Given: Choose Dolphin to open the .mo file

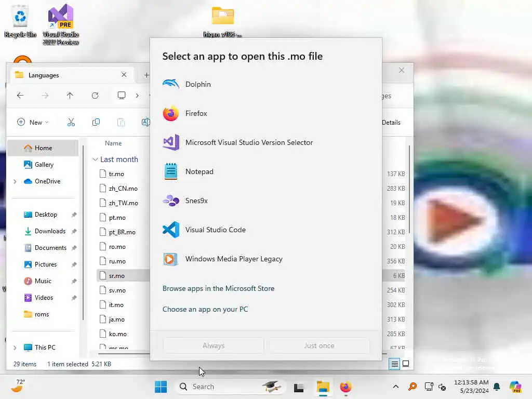Looking at the screenshot, I should pyautogui.click(x=265, y=84).
